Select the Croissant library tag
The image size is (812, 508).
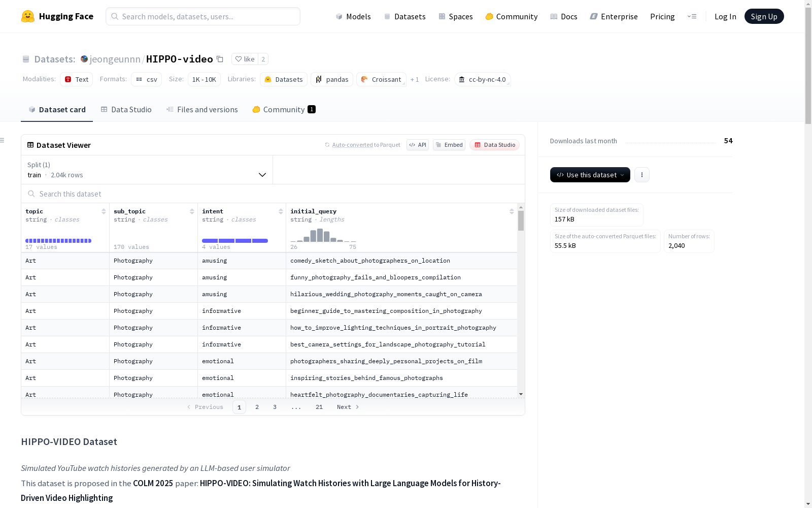click(x=381, y=79)
